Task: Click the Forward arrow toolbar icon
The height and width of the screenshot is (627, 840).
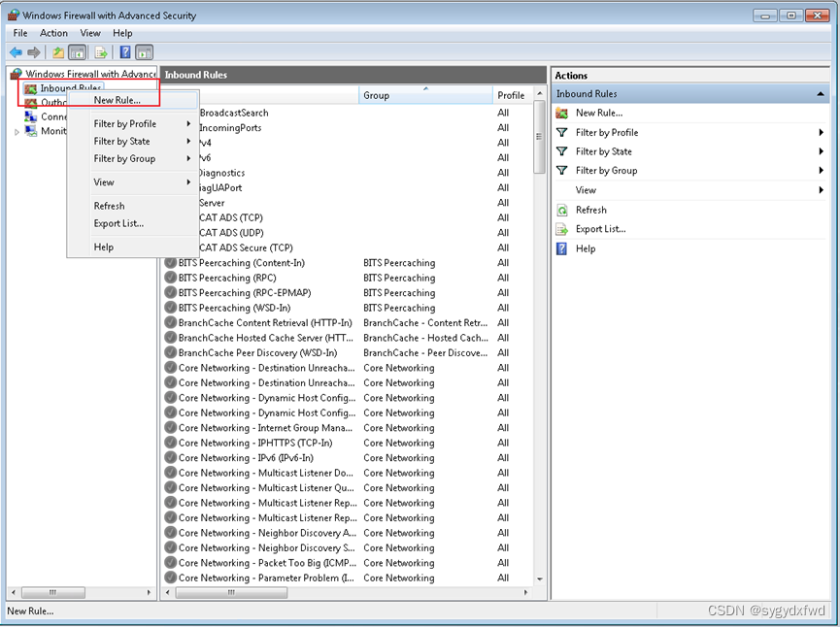Action: 34,52
